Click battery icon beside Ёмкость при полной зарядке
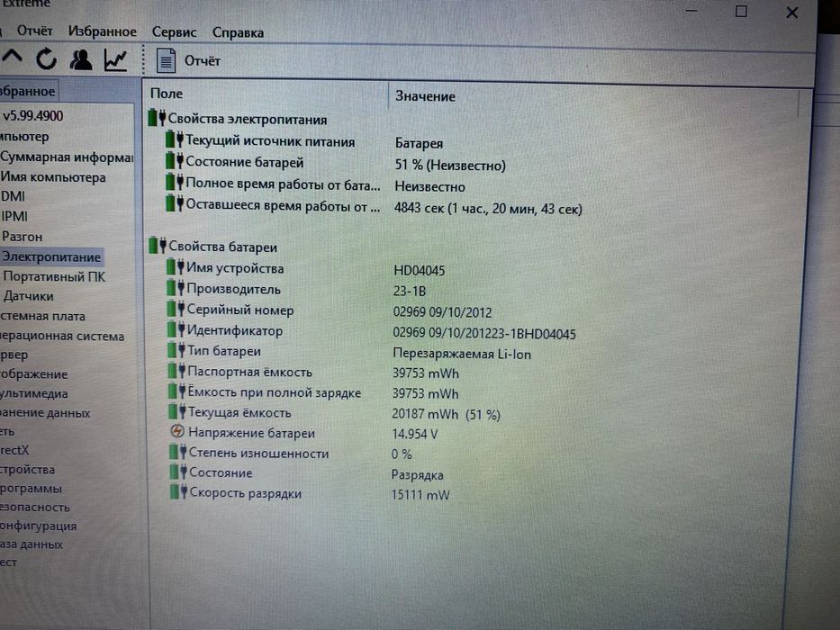 (176, 391)
